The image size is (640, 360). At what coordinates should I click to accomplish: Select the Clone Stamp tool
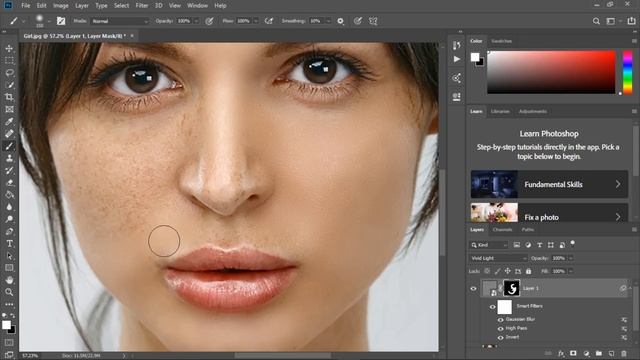(x=9, y=158)
